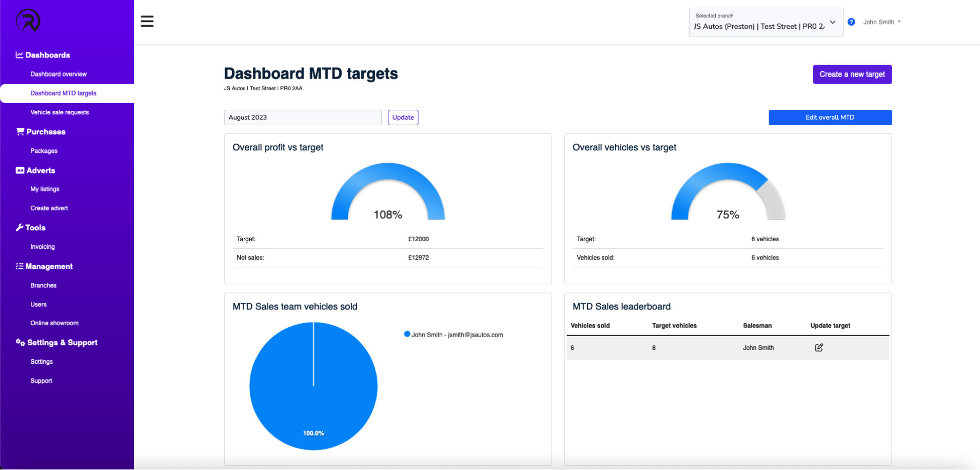Click the hamburger menu icon
Viewport: 980px width, 470px height.
click(147, 21)
